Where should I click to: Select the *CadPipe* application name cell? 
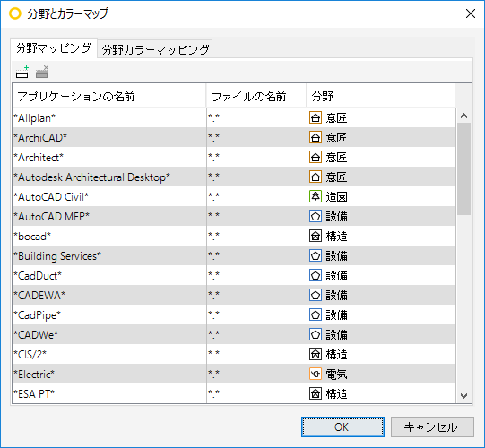click(109, 315)
